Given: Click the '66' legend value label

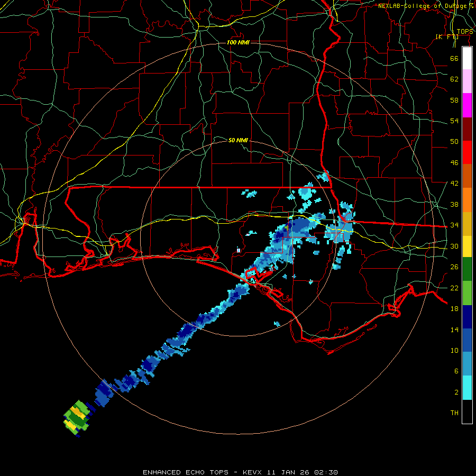Looking at the screenshot, I should pyautogui.click(x=454, y=58).
